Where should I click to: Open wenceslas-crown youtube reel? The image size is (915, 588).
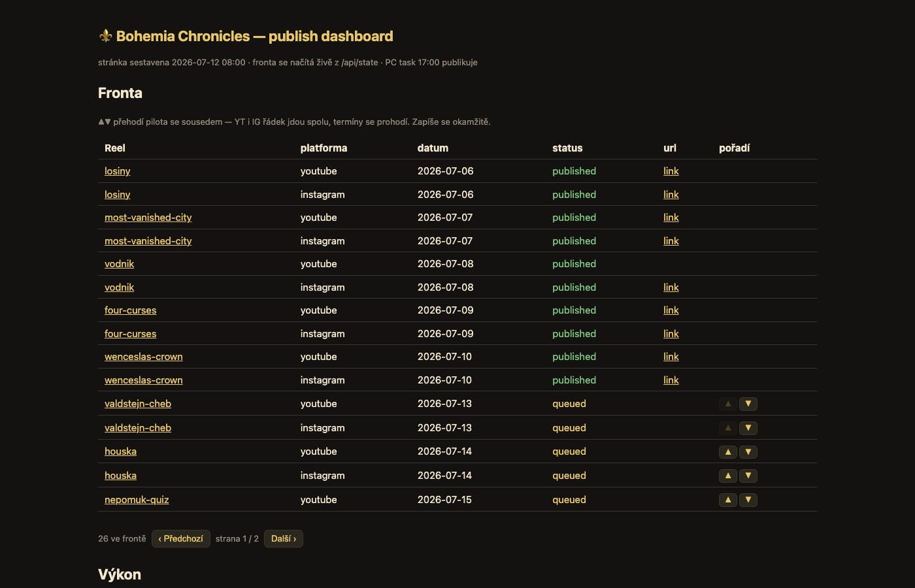tap(143, 357)
